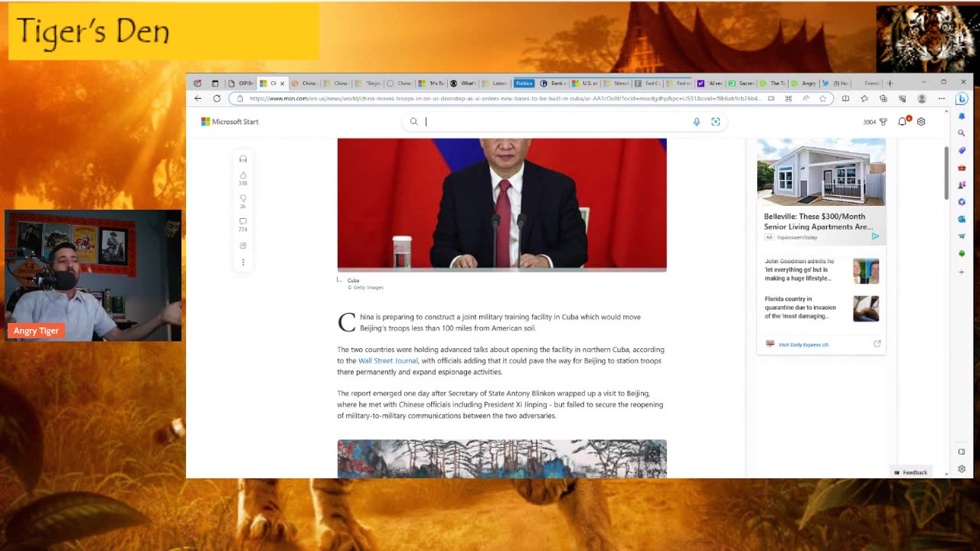The width and height of the screenshot is (980, 551).
Task: Switch to the "U.S. st" tab
Action: pyautogui.click(x=584, y=83)
